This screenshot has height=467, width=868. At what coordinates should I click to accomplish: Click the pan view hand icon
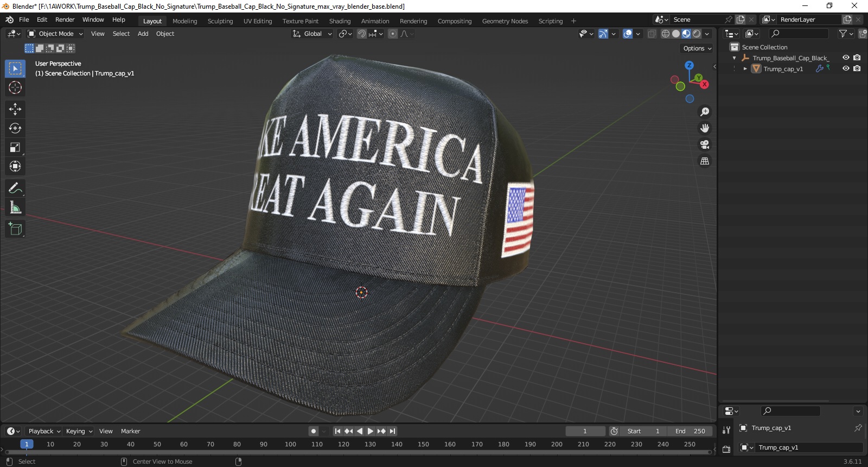point(705,128)
